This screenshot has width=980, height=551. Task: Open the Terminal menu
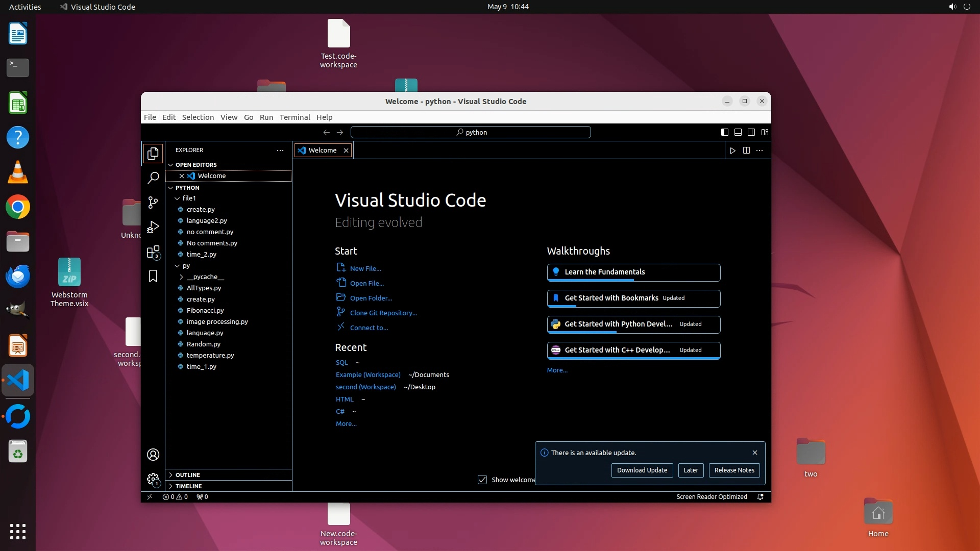(x=295, y=117)
